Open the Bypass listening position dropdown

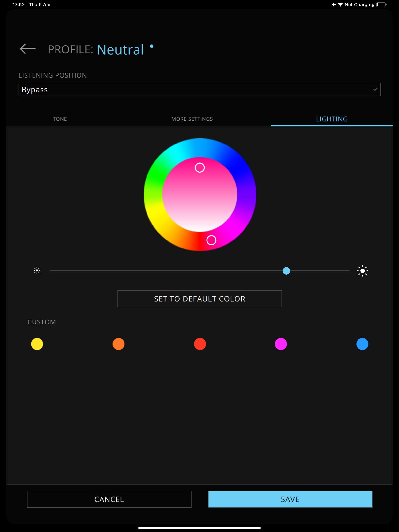pos(200,89)
